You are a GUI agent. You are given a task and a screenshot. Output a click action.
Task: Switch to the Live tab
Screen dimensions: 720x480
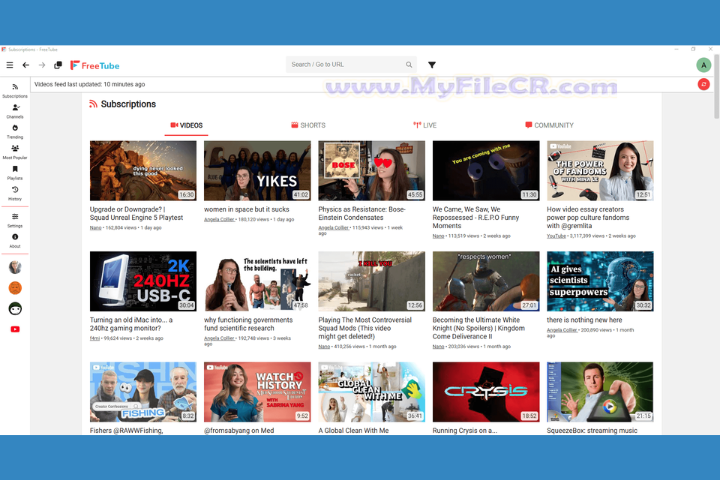coord(425,125)
